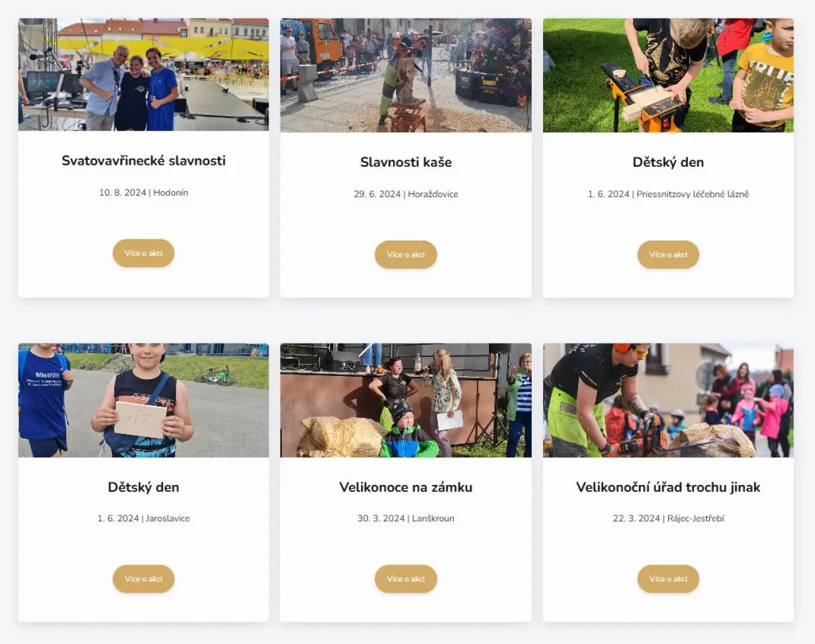
Task: Click 'Dětský den' title for Priessnitzovy lázně
Action: click(x=668, y=162)
